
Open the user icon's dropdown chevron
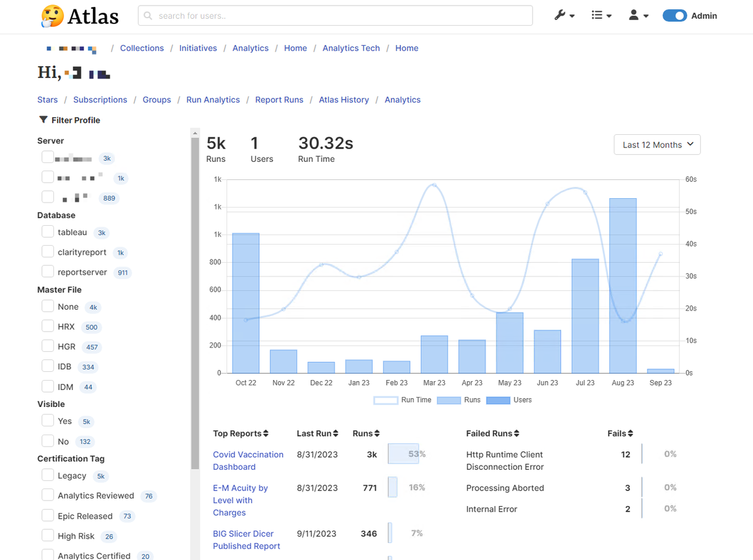644,16
